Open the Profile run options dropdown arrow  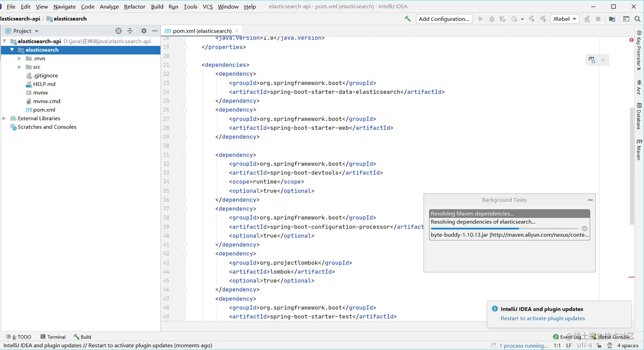coord(522,19)
